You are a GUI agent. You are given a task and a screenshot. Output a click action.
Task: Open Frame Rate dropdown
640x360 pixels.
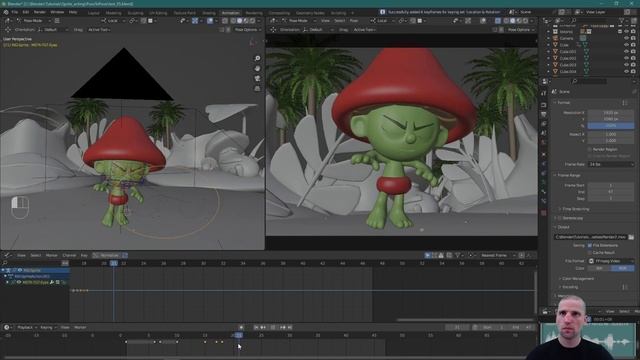click(x=611, y=164)
